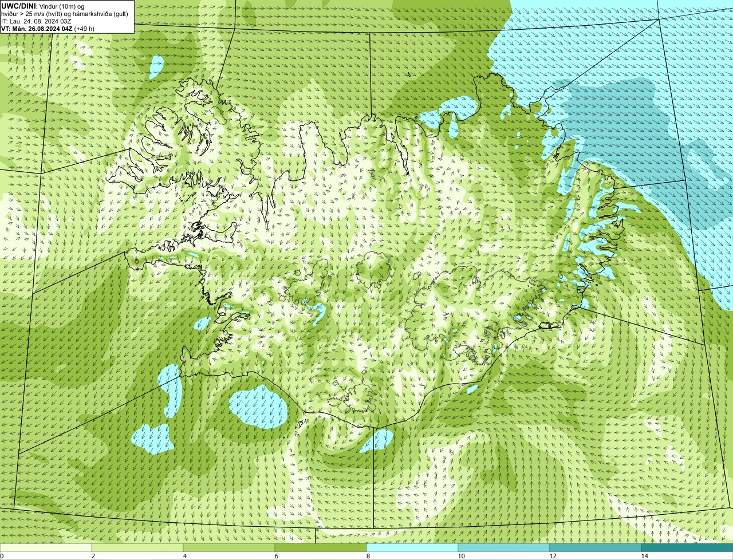
Task: Click the scale label '8'
Action: [368, 556]
